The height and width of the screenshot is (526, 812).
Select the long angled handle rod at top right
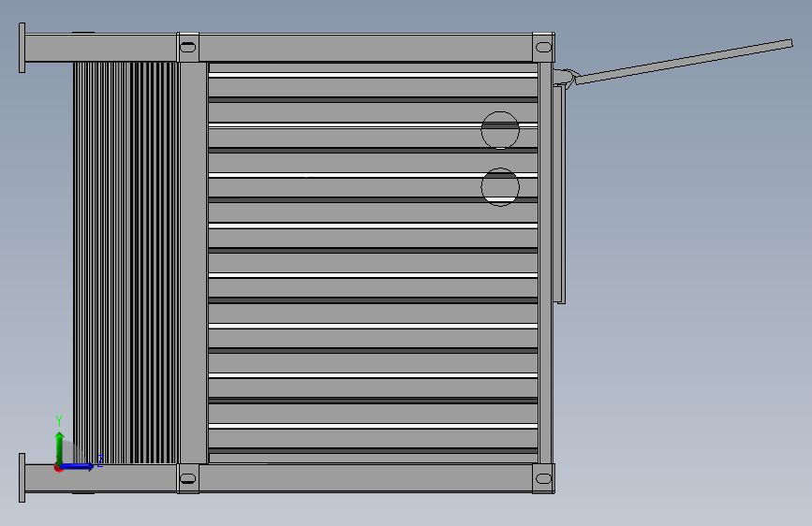click(684, 62)
